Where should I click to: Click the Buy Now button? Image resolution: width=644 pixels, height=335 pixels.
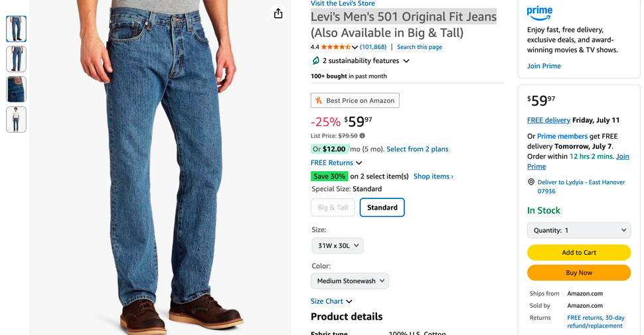pos(579,273)
